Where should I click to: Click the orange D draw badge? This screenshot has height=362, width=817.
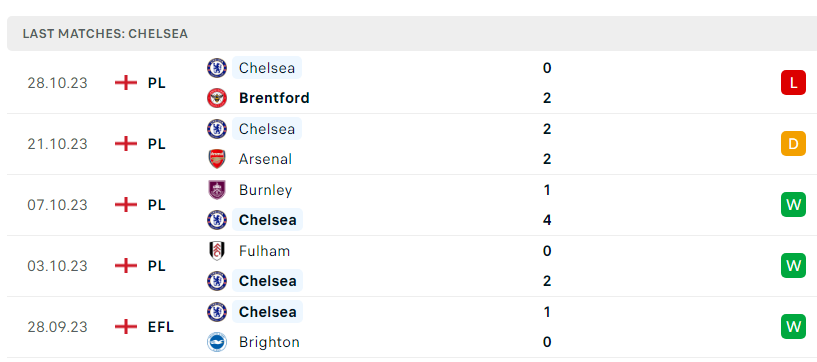coord(793,144)
